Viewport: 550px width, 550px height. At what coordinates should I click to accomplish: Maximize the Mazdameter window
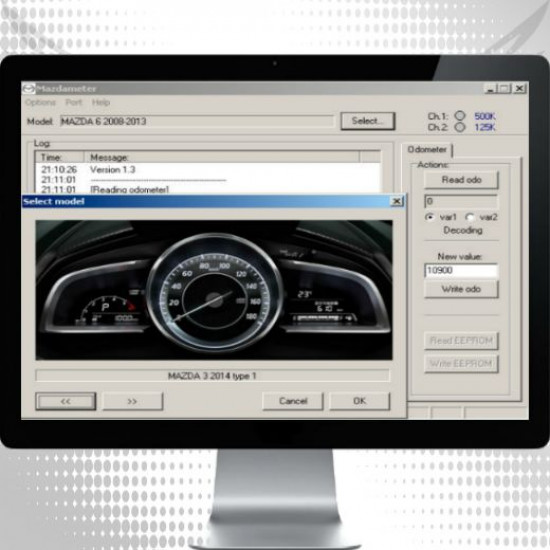pyautogui.click(x=504, y=88)
